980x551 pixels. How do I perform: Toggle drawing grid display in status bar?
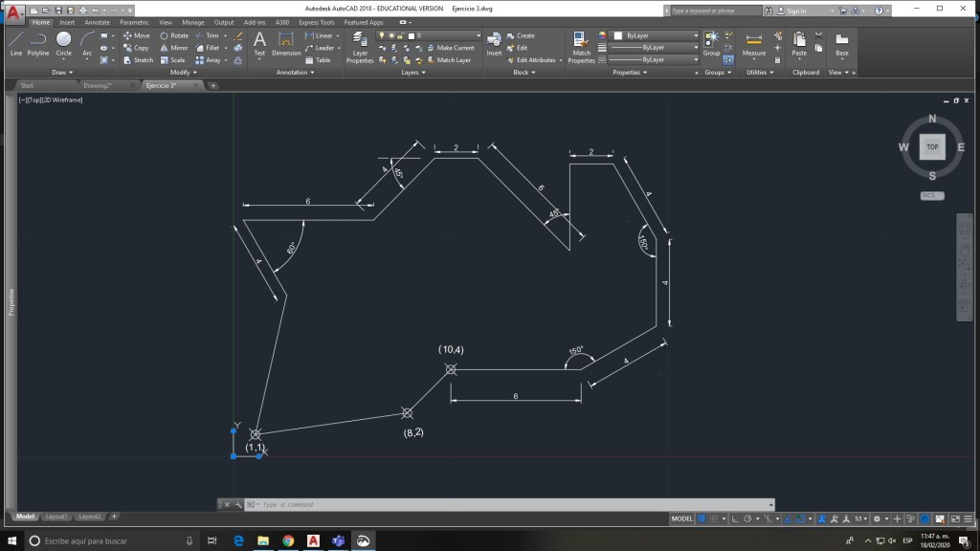coord(702,518)
